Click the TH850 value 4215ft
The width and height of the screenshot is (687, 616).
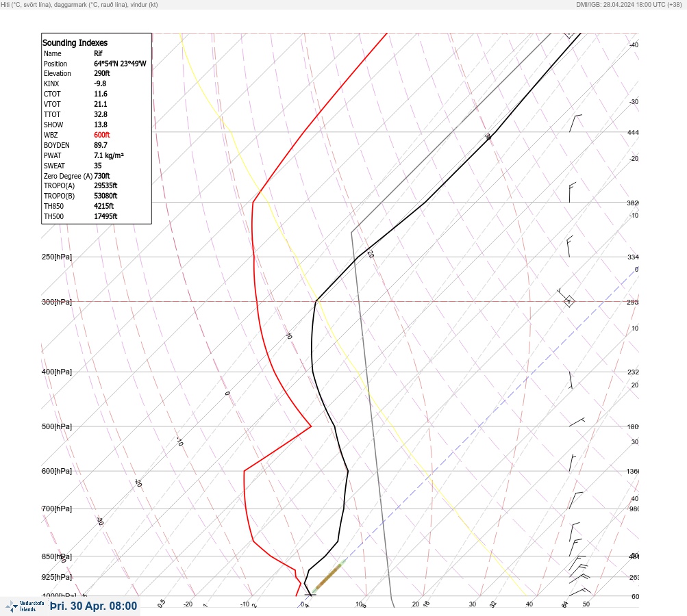pos(103,206)
